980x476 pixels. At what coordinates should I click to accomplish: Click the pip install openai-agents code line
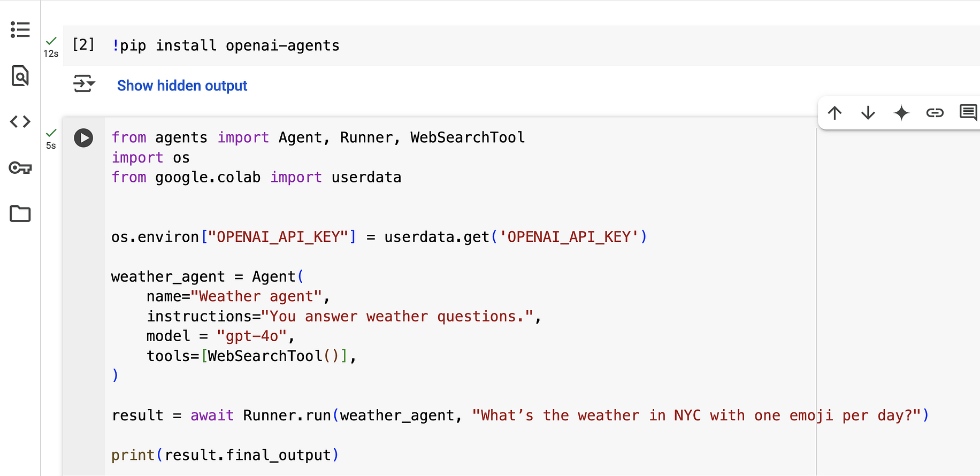click(x=226, y=45)
